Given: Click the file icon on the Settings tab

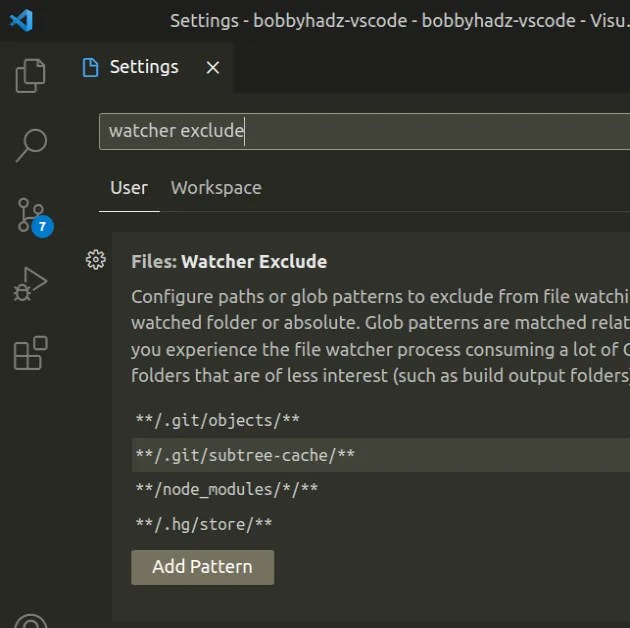Looking at the screenshot, I should (90, 67).
